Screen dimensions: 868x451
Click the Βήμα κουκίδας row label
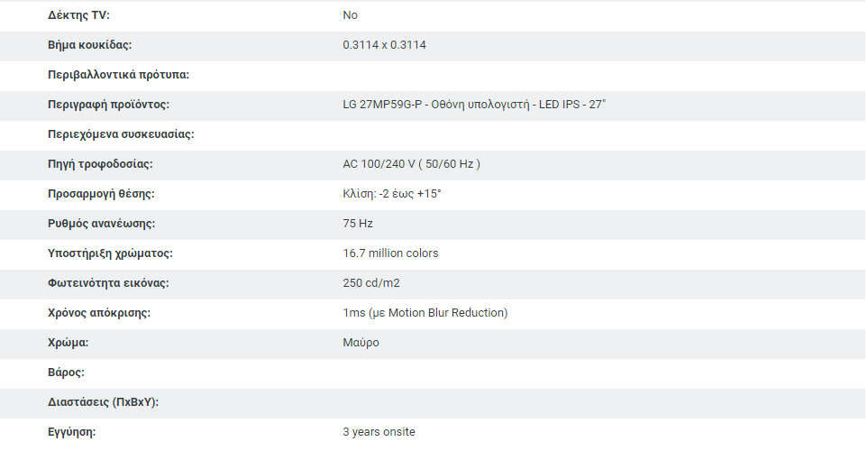point(89,45)
